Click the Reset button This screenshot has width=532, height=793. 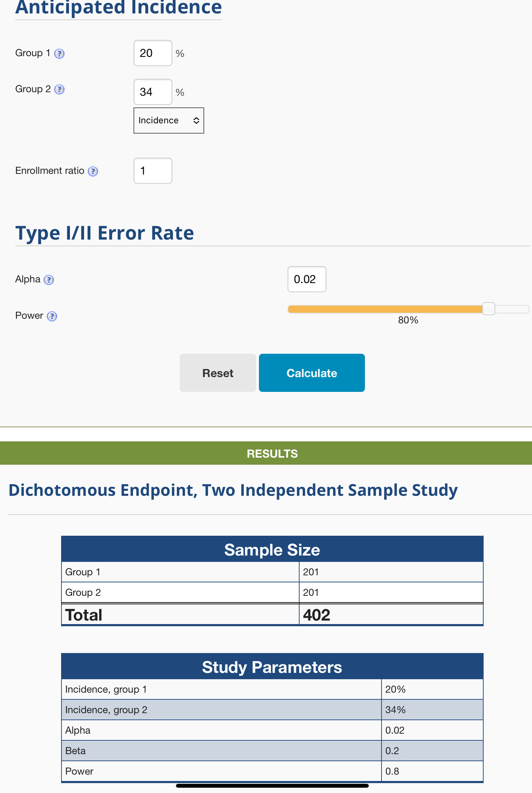[218, 373]
